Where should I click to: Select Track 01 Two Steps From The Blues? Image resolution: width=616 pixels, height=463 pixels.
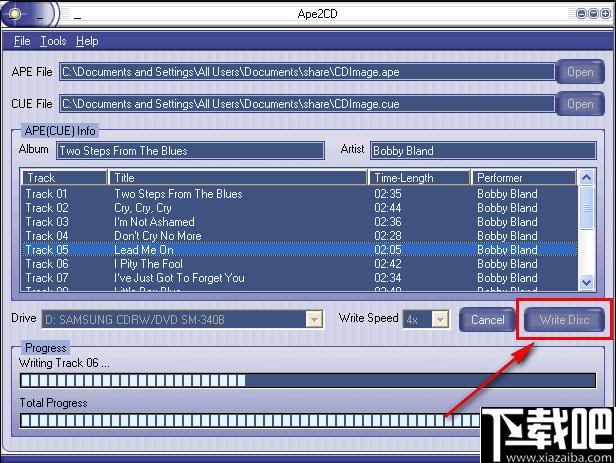click(x=300, y=194)
